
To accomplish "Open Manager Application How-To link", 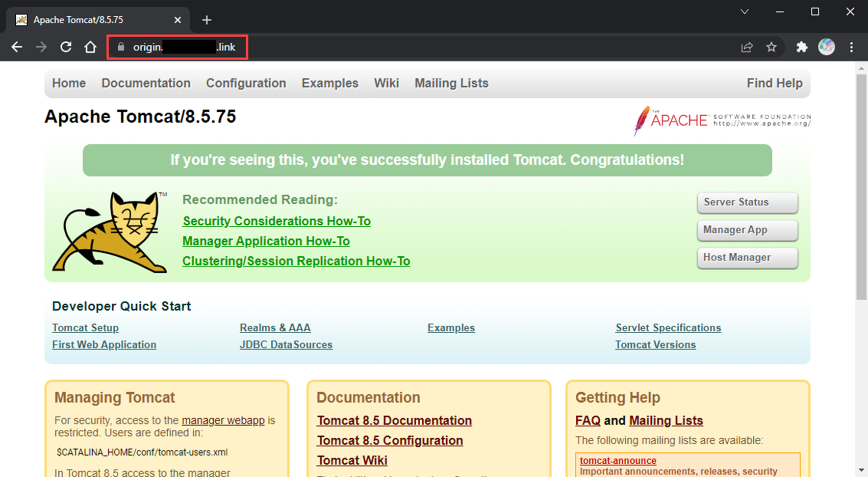I will [x=266, y=241].
